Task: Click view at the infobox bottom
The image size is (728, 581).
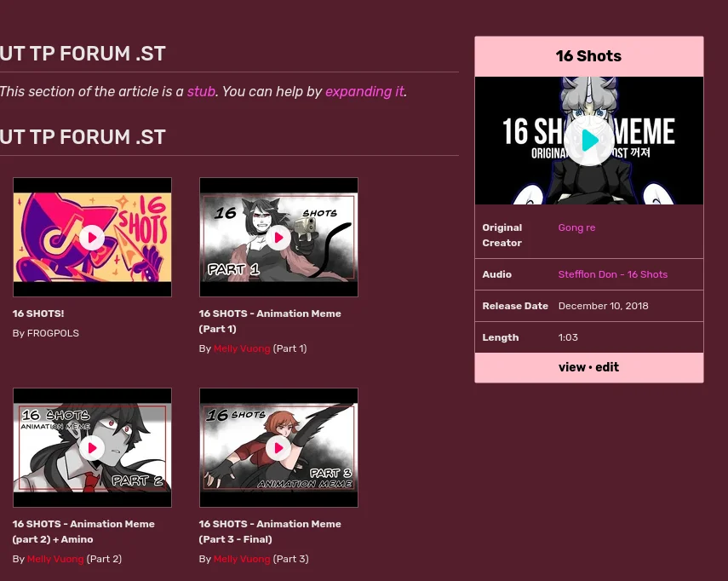Action: 571,367
